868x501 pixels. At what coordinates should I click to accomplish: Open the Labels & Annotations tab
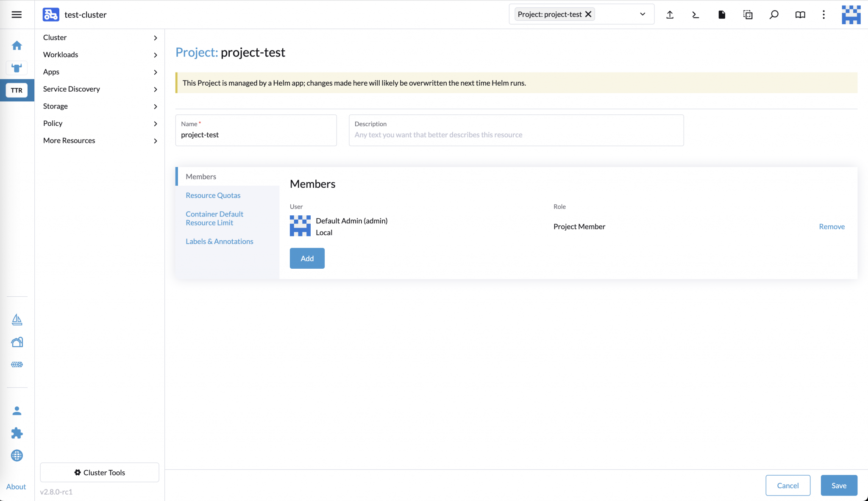(x=219, y=241)
